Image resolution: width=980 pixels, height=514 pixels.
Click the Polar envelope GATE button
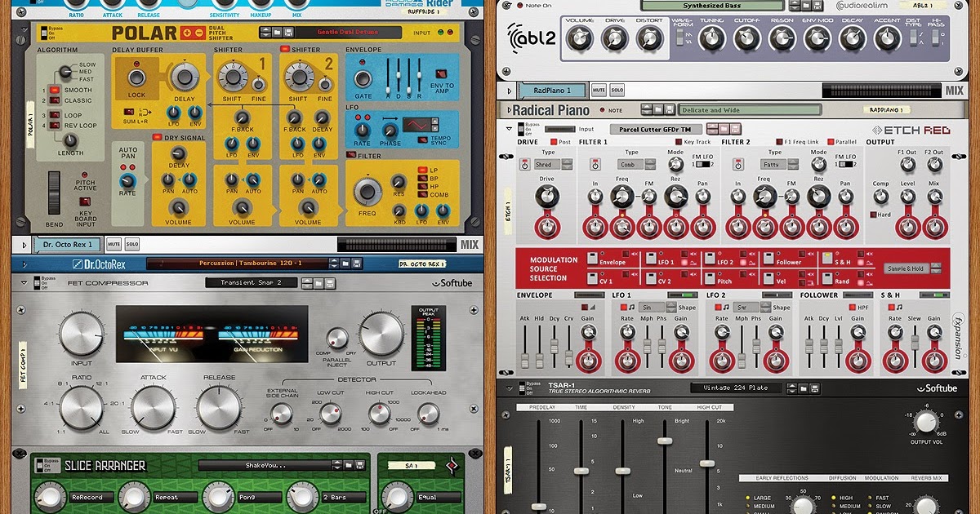click(363, 78)
